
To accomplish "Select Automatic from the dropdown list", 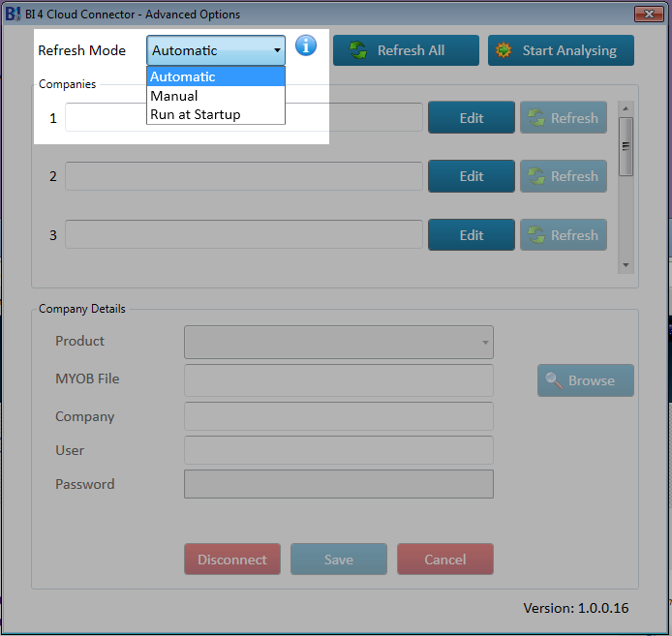I will tap(216, 76).
